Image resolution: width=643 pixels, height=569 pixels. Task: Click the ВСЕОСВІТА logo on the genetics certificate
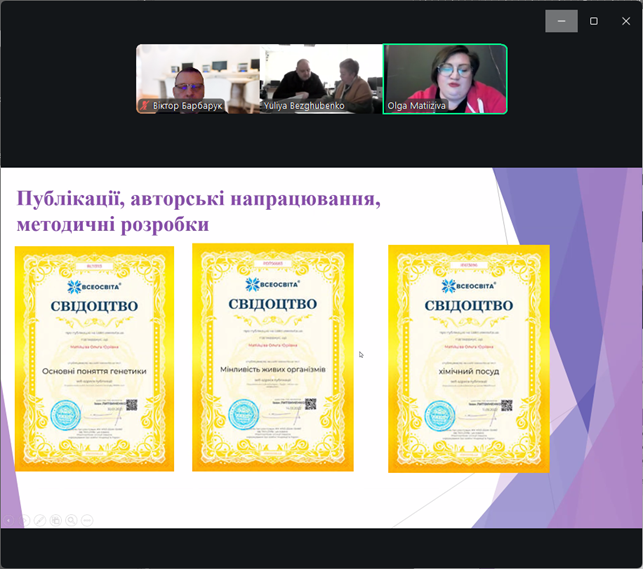94,287
